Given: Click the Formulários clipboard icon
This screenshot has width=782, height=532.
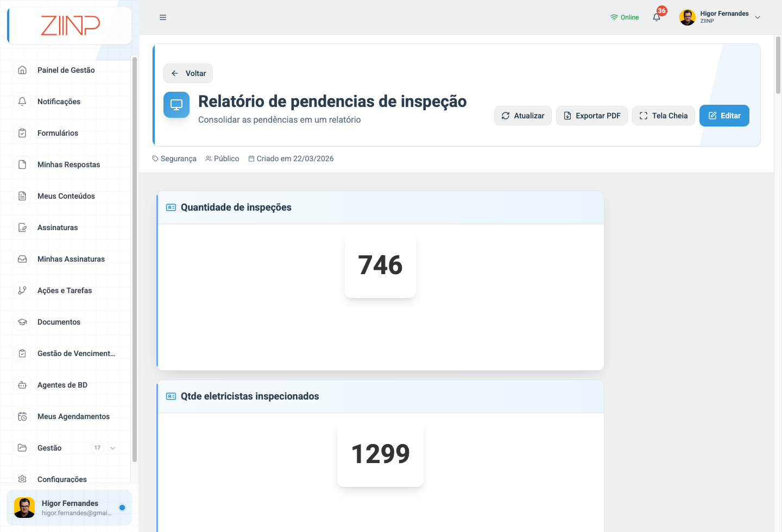Looking at the screenshot, I should tap(22, 133).
